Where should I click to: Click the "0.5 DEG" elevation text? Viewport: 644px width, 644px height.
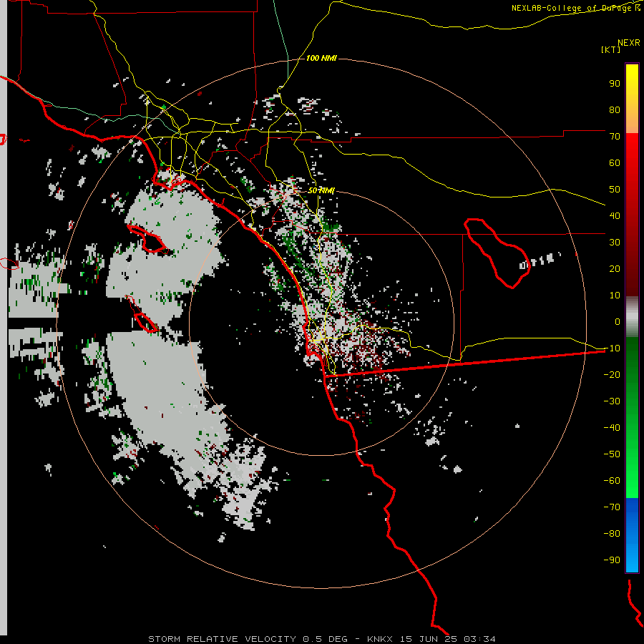click(x=325, y=639)
